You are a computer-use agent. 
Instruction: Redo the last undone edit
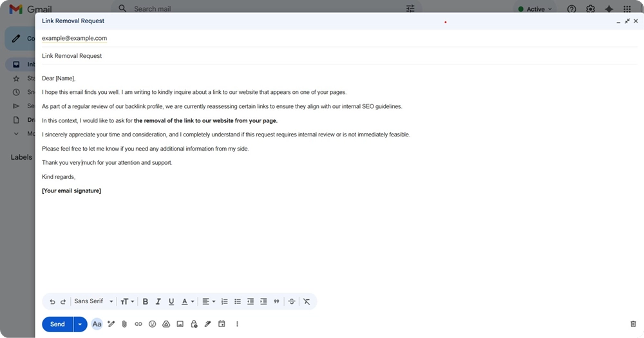pos(63,301)
